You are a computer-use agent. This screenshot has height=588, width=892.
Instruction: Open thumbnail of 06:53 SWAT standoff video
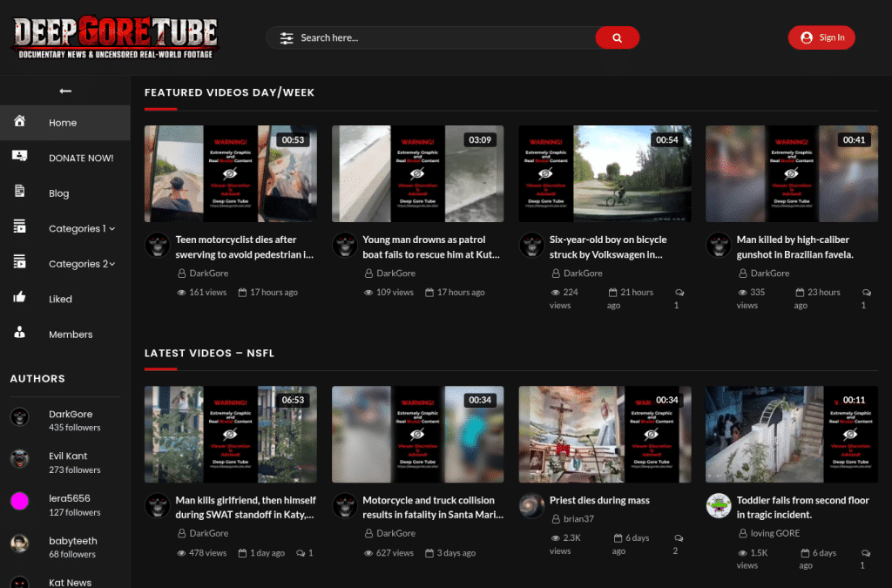point(230,435)
